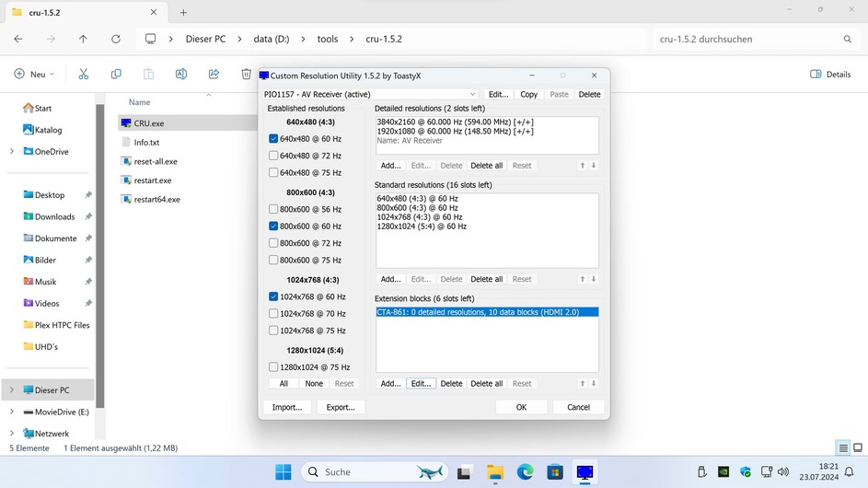Click the Copy display button
The image size is (868, 488).
click(x=528, y=94)
